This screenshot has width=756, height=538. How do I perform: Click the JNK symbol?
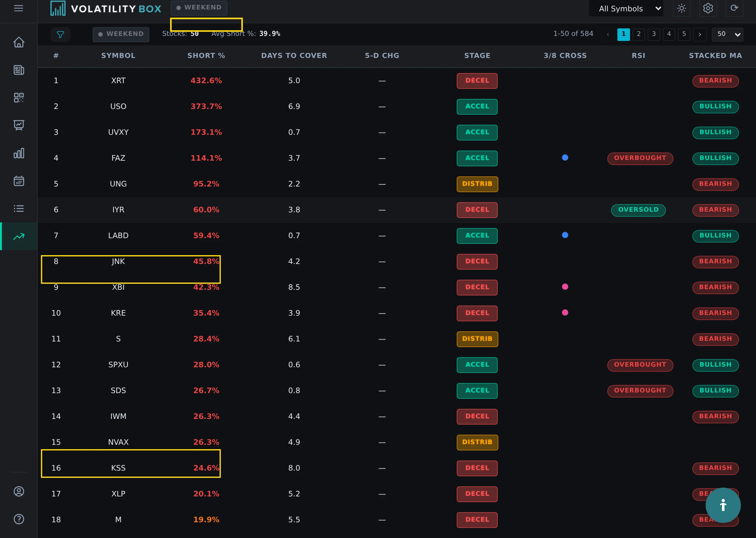[x=118, y=261]
